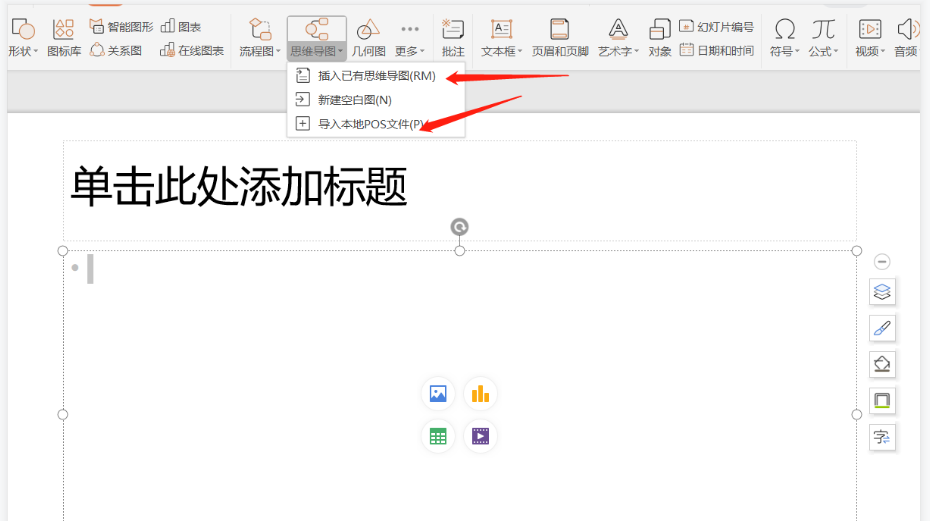Image resolution: width=930 pixels, height=521 pixels.
Task: Click the text conversion 字 icon
Action: (x=882, y=437)
